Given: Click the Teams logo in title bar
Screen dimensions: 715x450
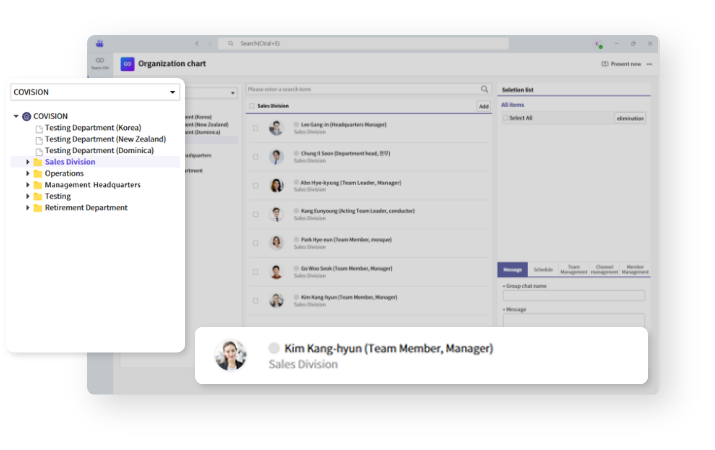Looking at the screenshot, I should pyautogui.click(x=99, y=44).
